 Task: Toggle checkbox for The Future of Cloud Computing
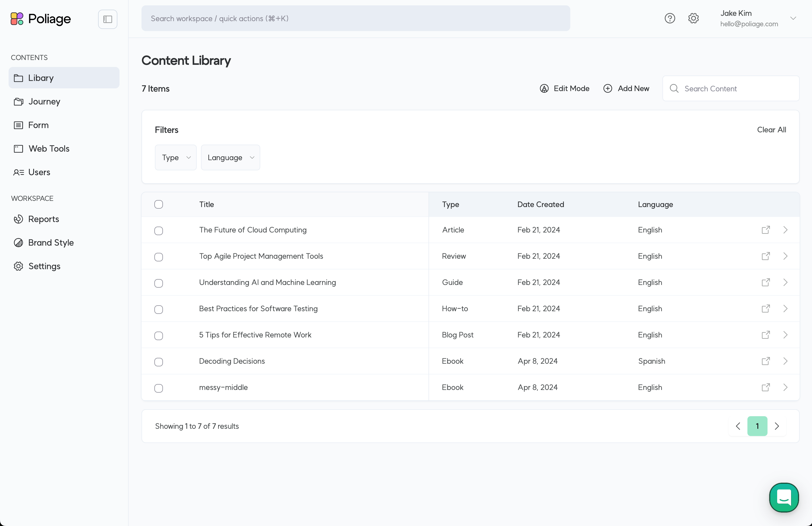point(158,230)
